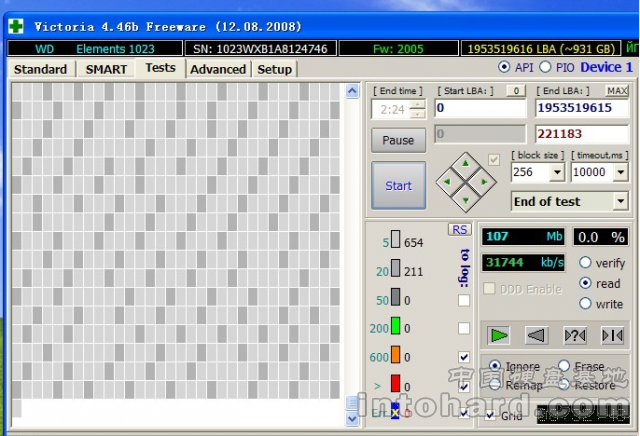The width and height of the screenshot is (640, 436).
Task: Click the End LBA field showing 1953519615
Action: pyautogui.click(x=582, y=108)
